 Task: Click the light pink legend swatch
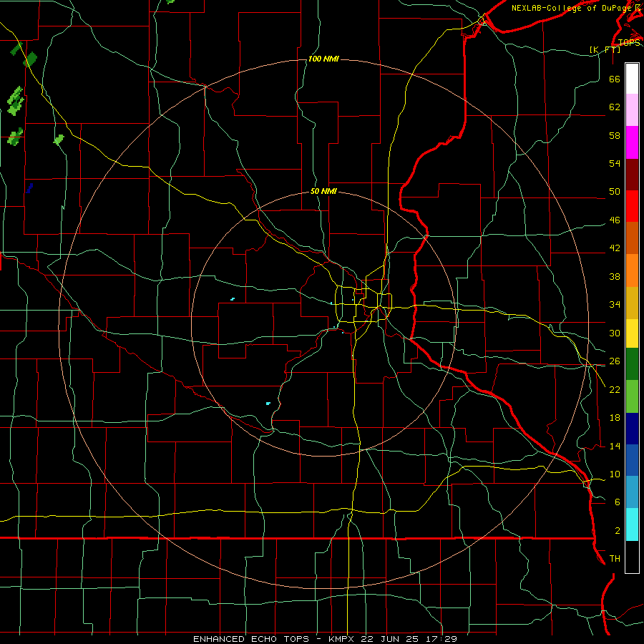point(632,110)
